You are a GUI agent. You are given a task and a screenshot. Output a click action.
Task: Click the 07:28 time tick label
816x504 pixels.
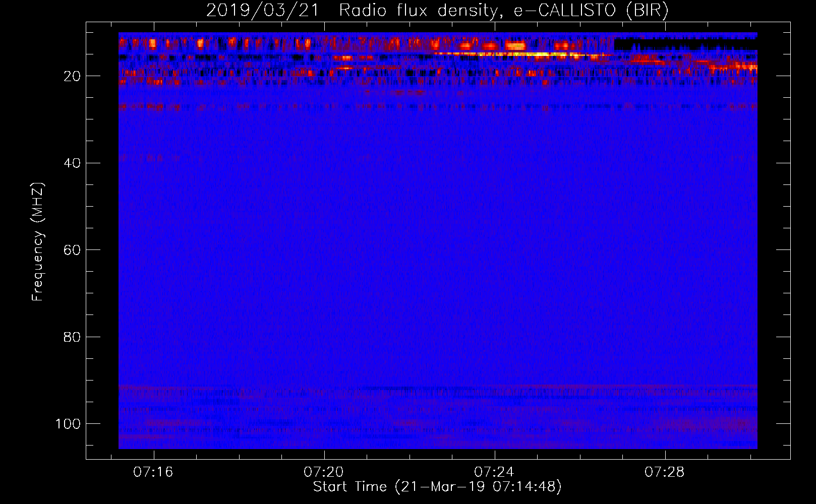click(x=665, y=472)
